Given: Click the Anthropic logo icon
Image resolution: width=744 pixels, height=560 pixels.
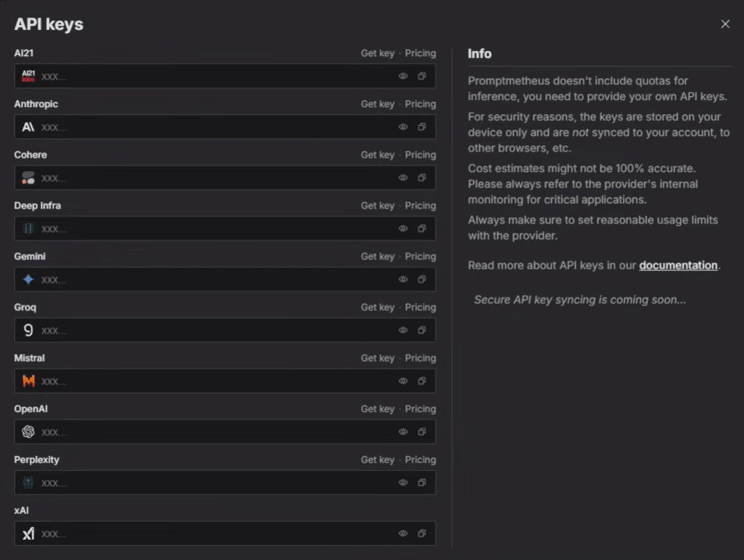Looking at the screenshot, I should click(x=28, y=127).
